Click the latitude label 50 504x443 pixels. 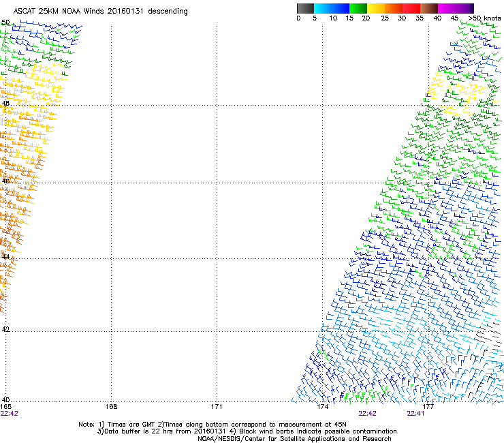click(x=5, y=22)
